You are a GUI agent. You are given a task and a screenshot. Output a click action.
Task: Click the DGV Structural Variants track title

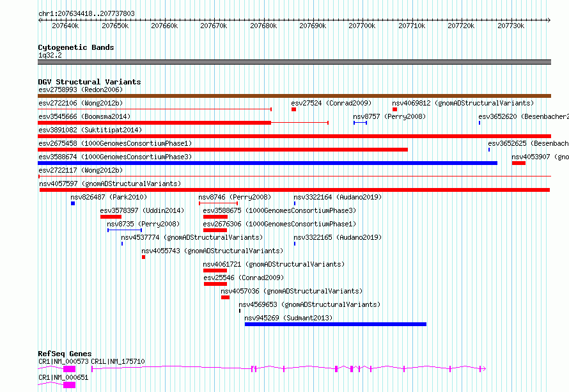90,82
